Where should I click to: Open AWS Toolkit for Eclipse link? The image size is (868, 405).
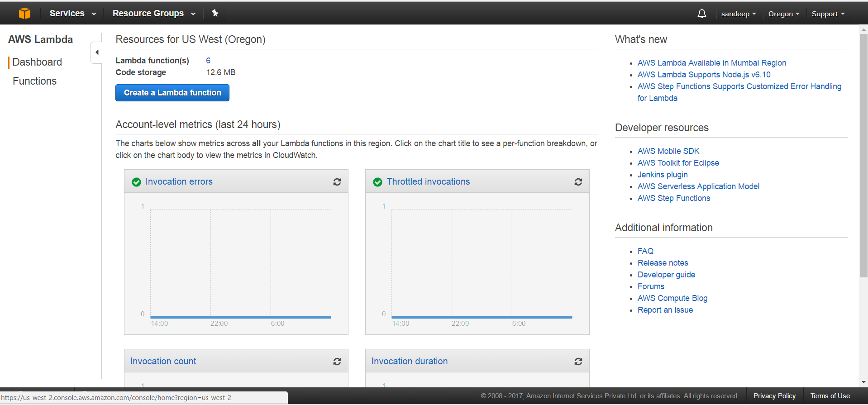coord(678,163)
